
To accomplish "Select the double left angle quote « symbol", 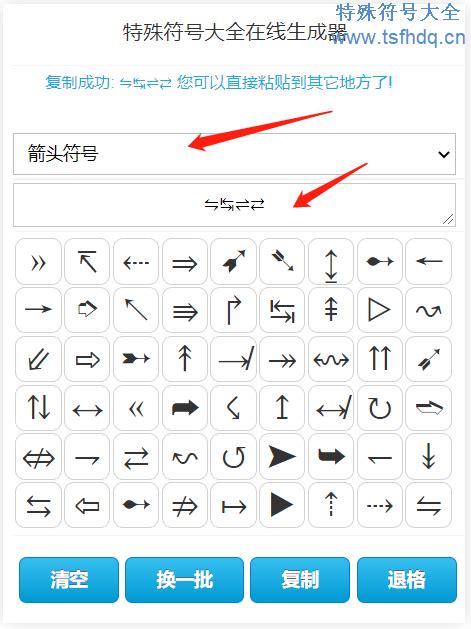I will point(136,408).
